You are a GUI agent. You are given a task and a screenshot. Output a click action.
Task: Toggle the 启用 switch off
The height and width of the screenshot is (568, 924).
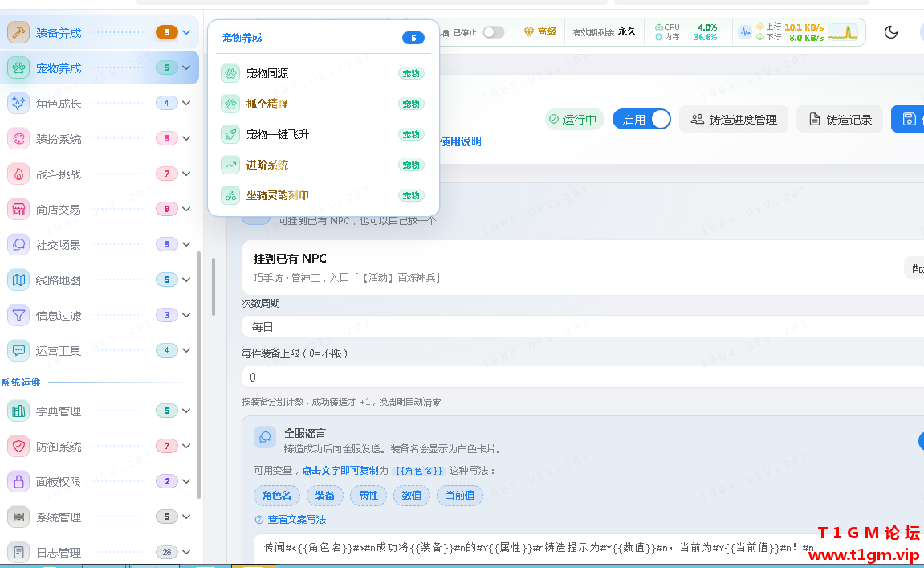click(x=641, y=119)
